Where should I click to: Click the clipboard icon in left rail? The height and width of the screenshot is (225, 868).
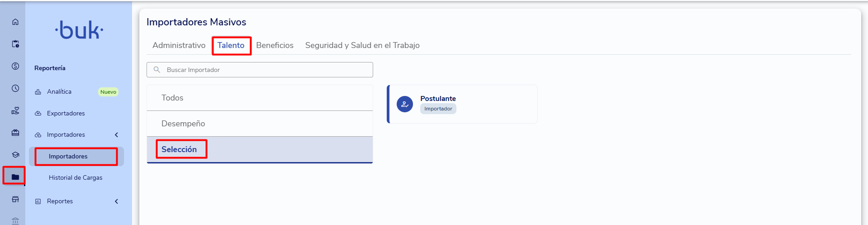click(15, 44)
